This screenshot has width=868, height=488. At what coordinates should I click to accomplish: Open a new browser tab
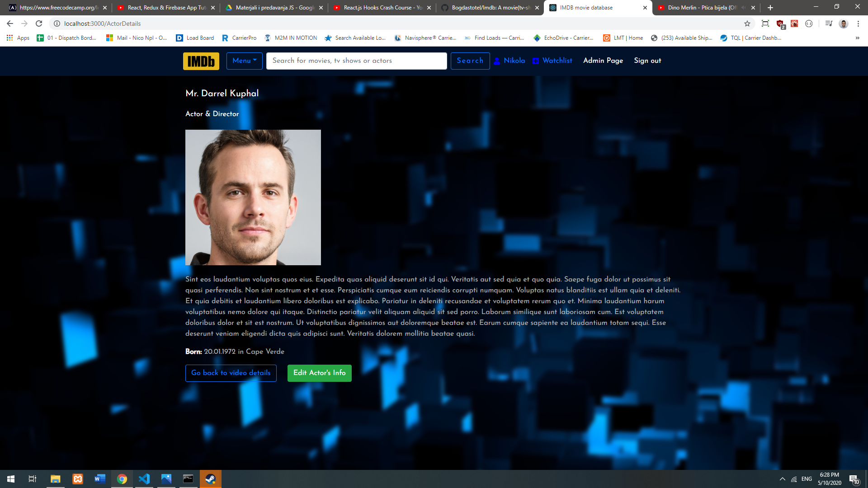click(x=770, y=8)
